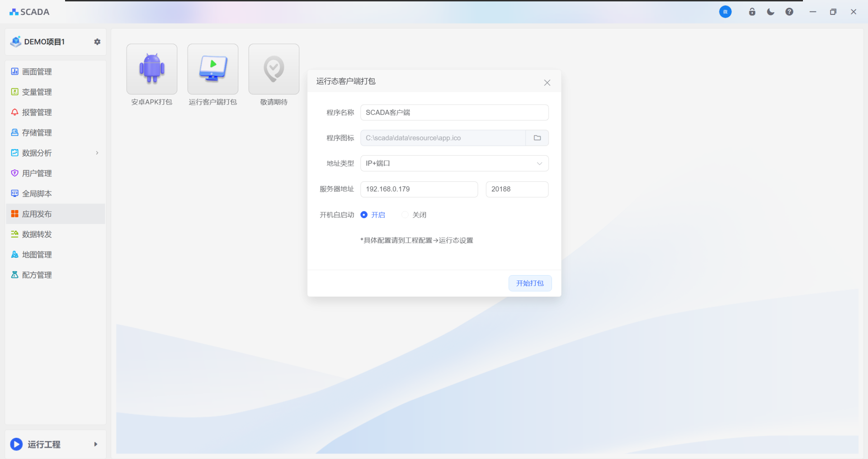Browse for program icon file with folder button
This screenshot has width=868, height=459.
[x=537, y=138]
